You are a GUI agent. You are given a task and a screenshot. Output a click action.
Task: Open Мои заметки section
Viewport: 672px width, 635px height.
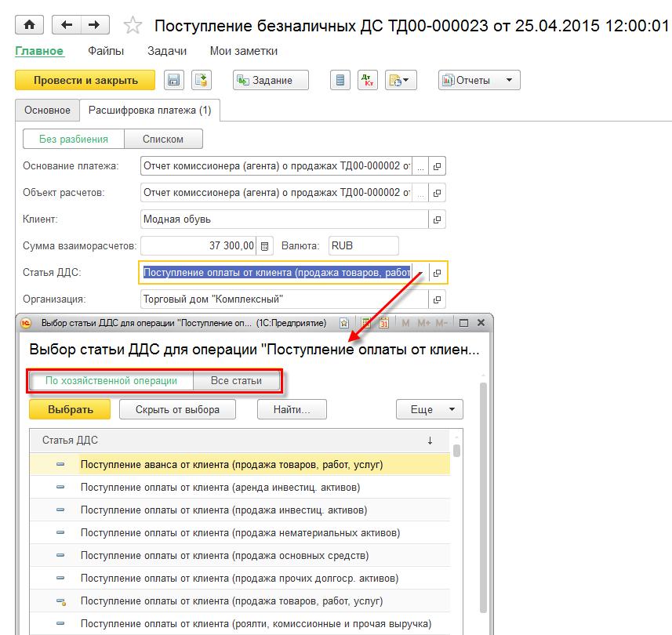click(x=243, y=51)
